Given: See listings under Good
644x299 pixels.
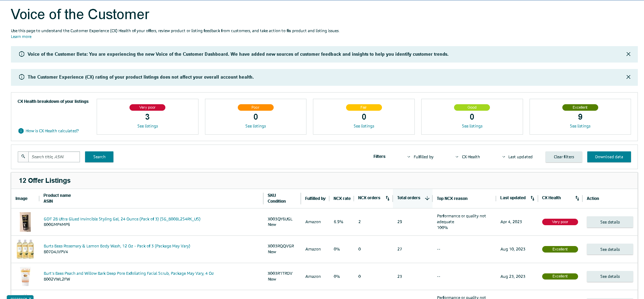Looking at the screenshot, I should [472, 126].
